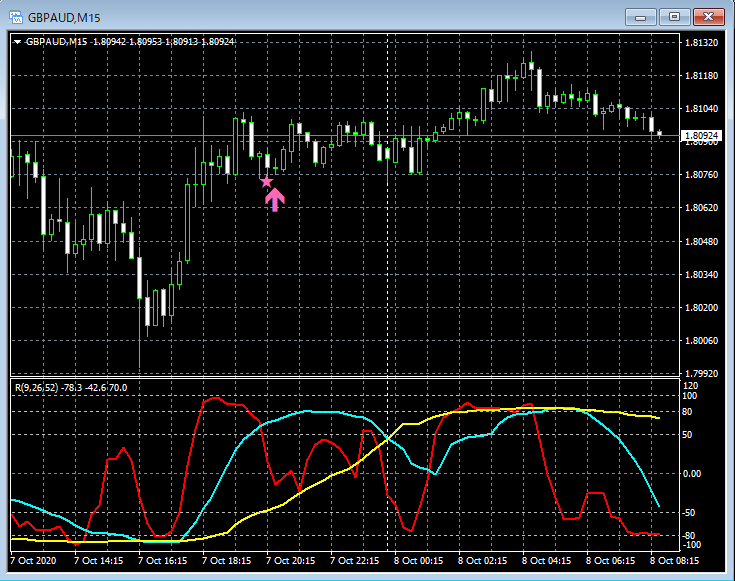Minimize the GBPAUD,M15 chart window
The image size is (735, 581).
(640, 17)
